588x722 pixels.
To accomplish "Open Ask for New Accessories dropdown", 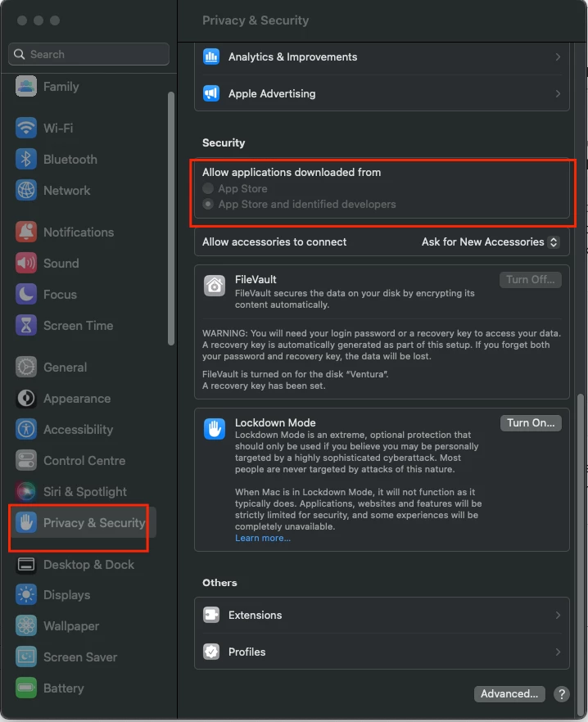I will 491,241.
